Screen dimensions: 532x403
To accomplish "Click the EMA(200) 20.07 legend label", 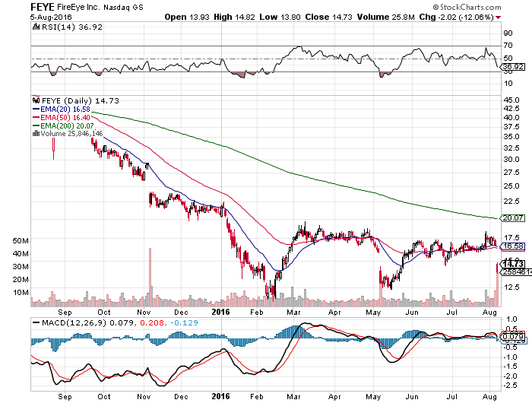I will 67,126.
